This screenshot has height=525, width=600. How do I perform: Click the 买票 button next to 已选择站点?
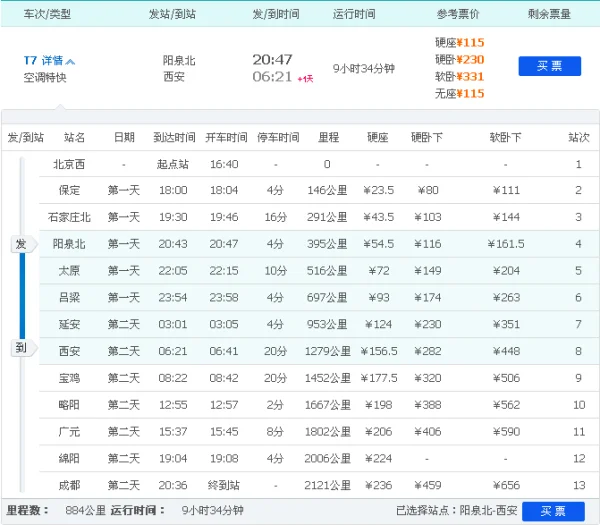pos(553,511)
